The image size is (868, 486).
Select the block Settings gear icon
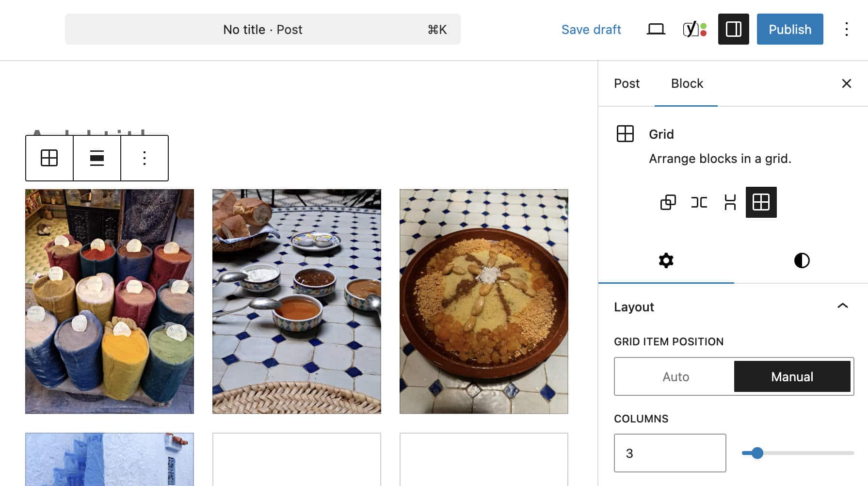666,260
